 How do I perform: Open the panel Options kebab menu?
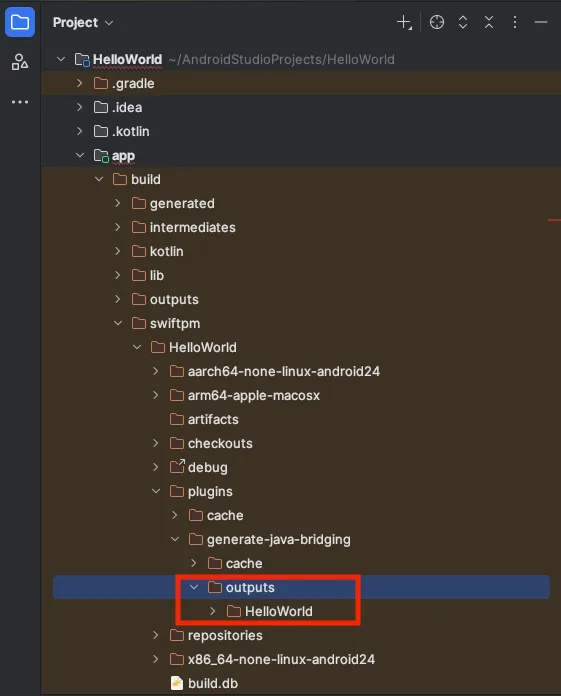point(515,22)
